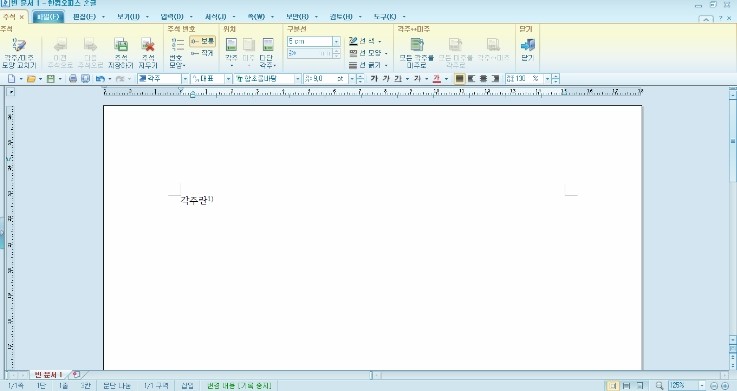
Task: Click 주석 저장하기 (save annotation) icon
Action: tap(121, 53)
